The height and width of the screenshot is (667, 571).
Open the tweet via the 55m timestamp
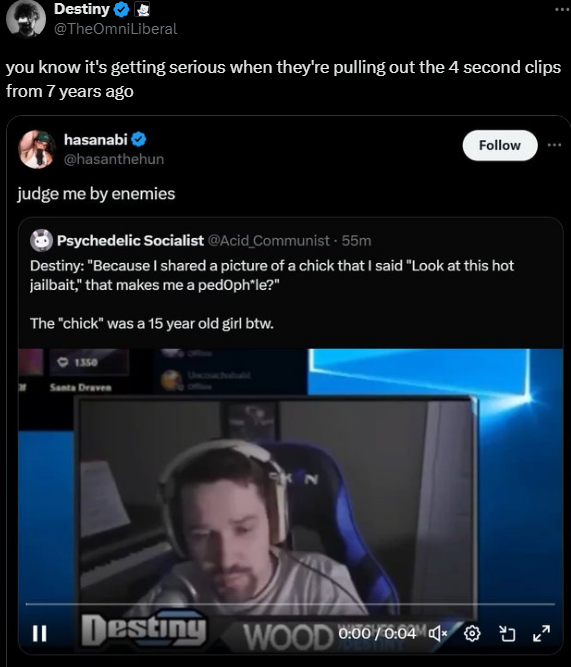357,241
